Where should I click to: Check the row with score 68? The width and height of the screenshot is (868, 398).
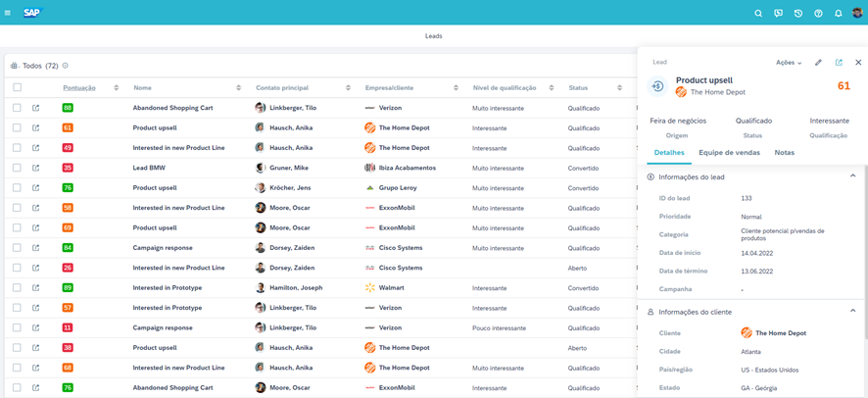18,368
